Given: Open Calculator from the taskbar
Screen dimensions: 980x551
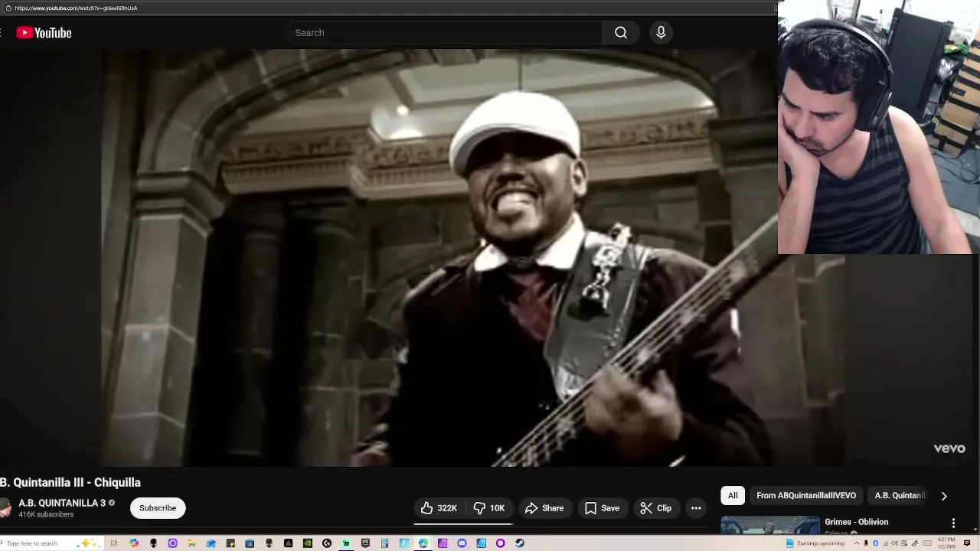Looking at the screenshot, I should (384, 543).
